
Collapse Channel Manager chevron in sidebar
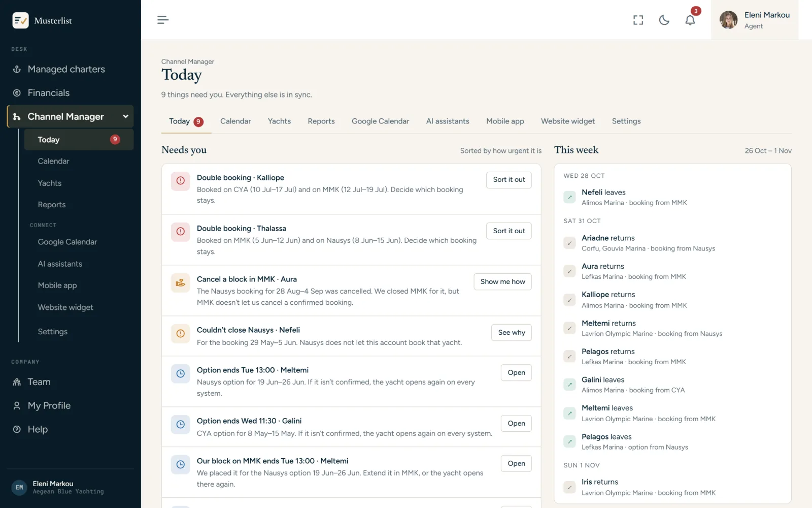[x=125, y=116]
